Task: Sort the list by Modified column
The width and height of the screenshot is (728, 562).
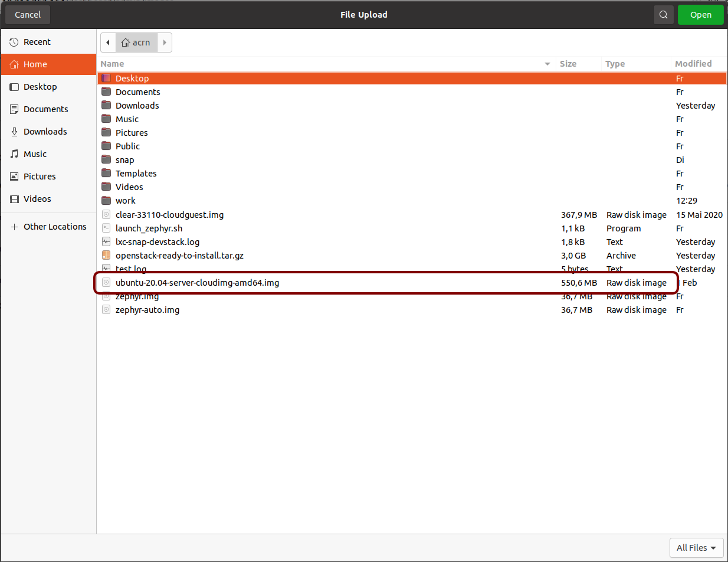Action: coord(699,64)
